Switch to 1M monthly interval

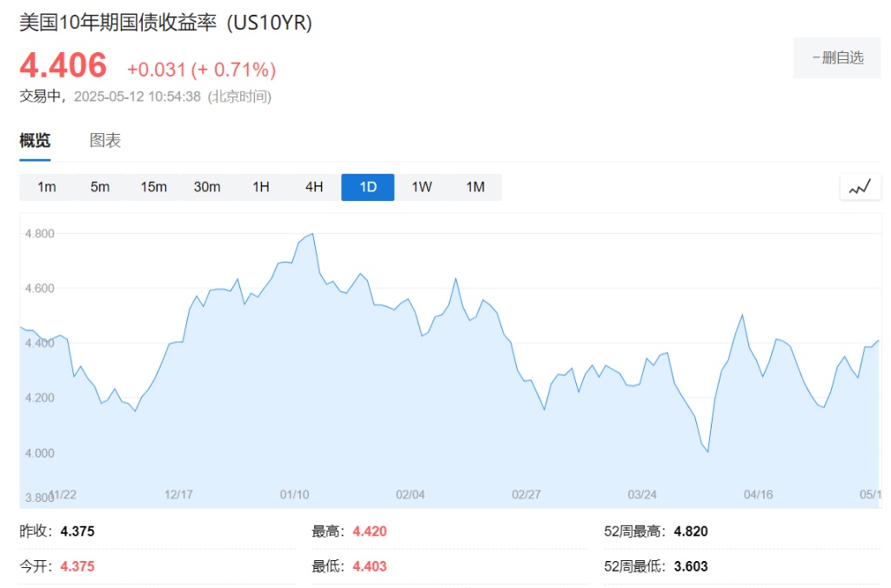point(475,187)
